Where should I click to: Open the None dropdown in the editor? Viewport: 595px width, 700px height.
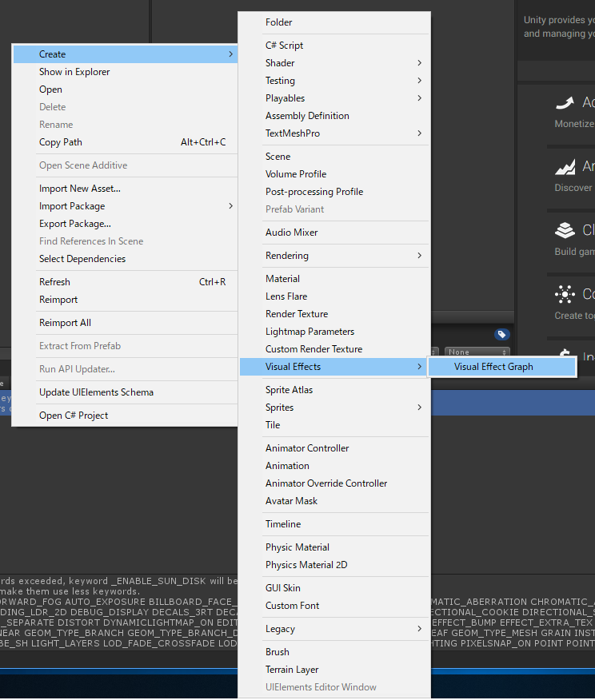point(477,352)
